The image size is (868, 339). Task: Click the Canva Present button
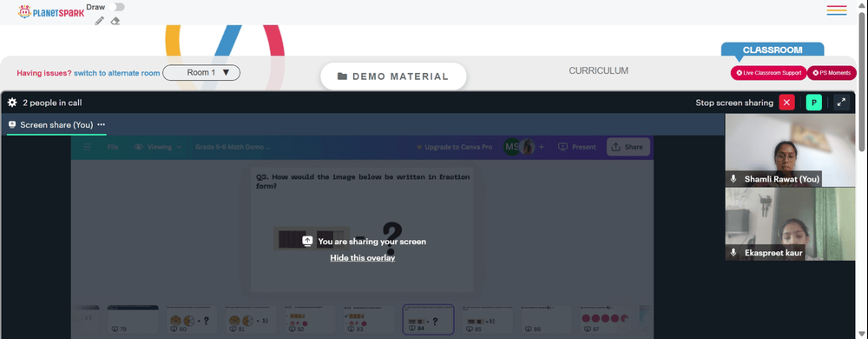tap(577, 147)
